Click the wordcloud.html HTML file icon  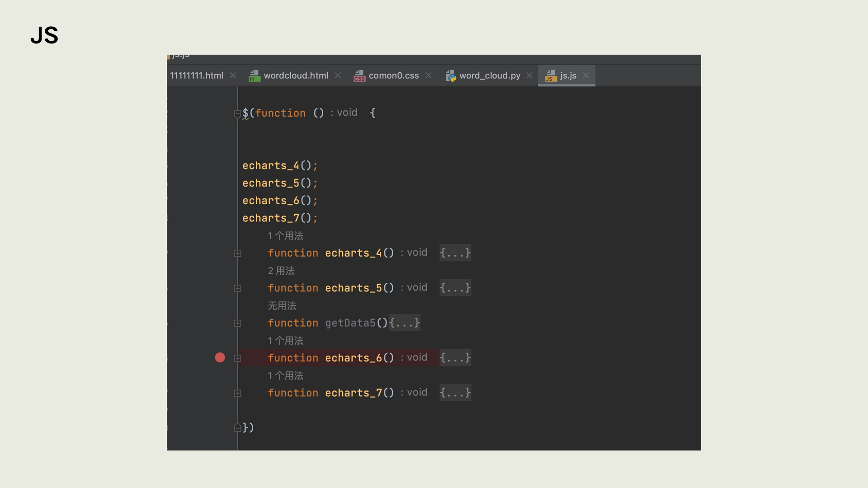pyautogui.click(x=255, y=75)
